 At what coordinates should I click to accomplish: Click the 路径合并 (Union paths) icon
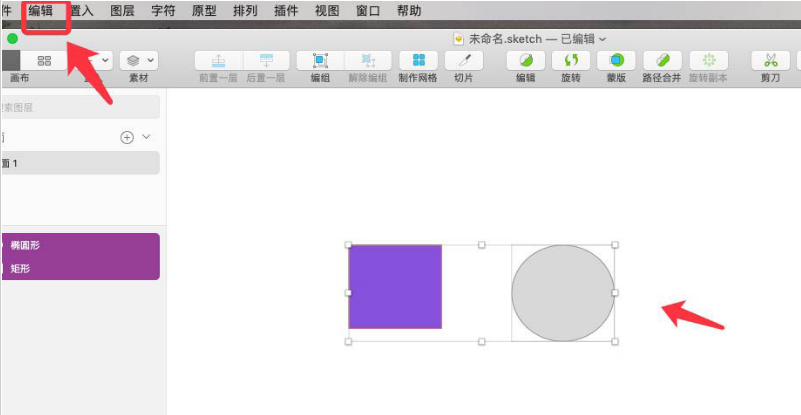(x=662, y=61)
